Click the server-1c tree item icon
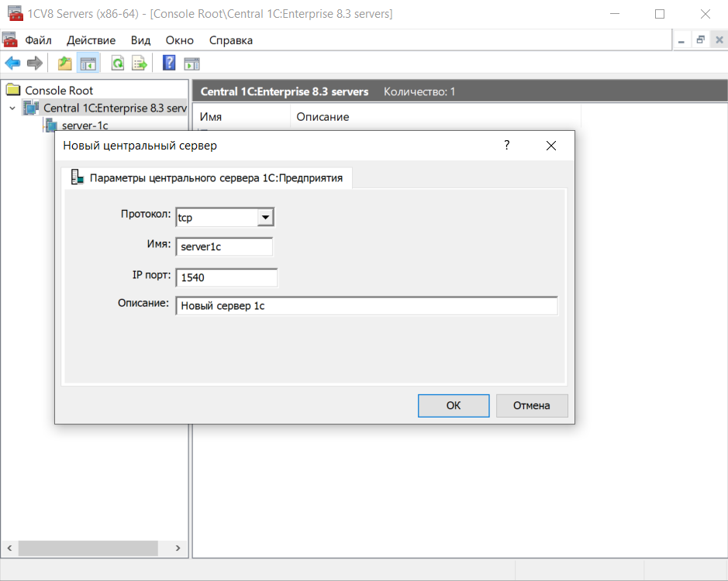The image size is (728, 581). point(51,125)
